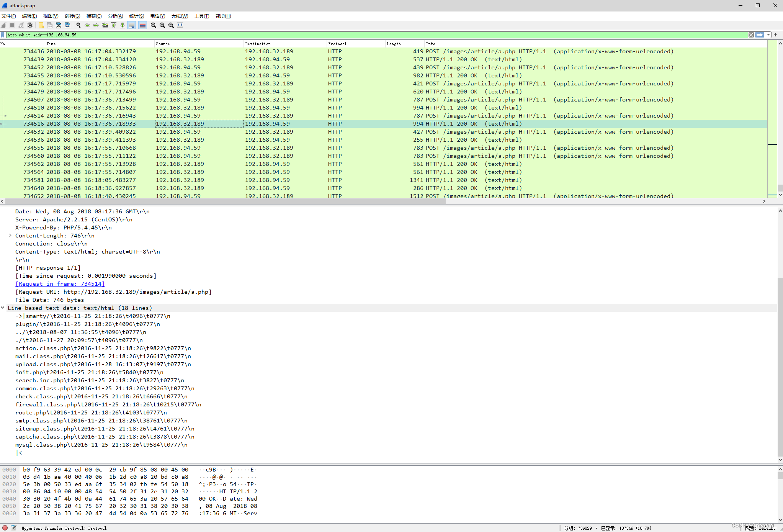Select the firewall.class.php data line
This screenshot has width=783, height=532.
click(108, 404)
